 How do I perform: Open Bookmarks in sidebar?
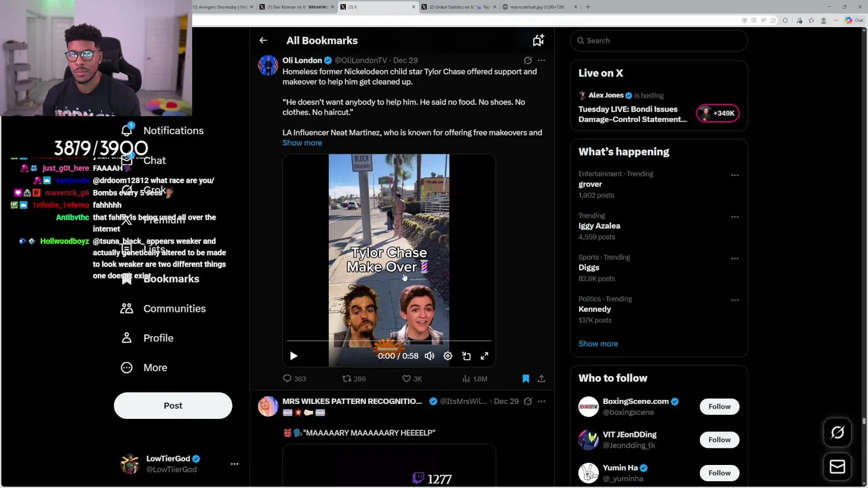(160, 279)
